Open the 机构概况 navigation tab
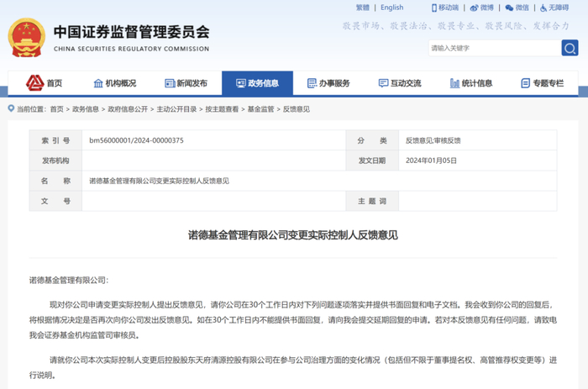The image size is (588, 389). pyautogui.click(x=114, y=83)
